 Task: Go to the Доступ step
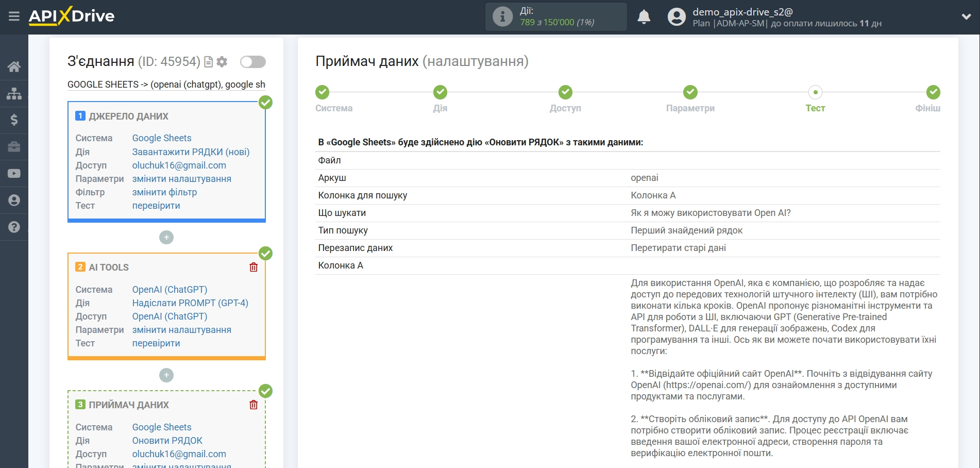(x=565, y=92)
